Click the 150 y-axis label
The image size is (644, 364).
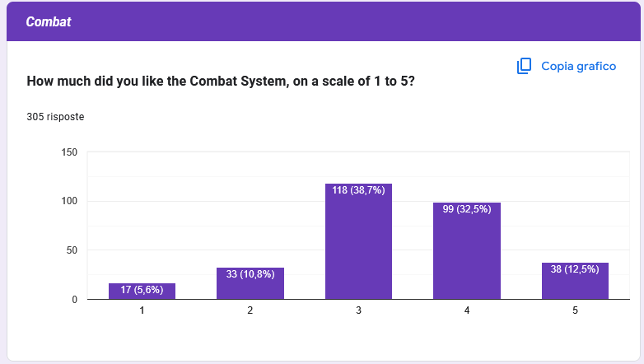coord(69,152)
